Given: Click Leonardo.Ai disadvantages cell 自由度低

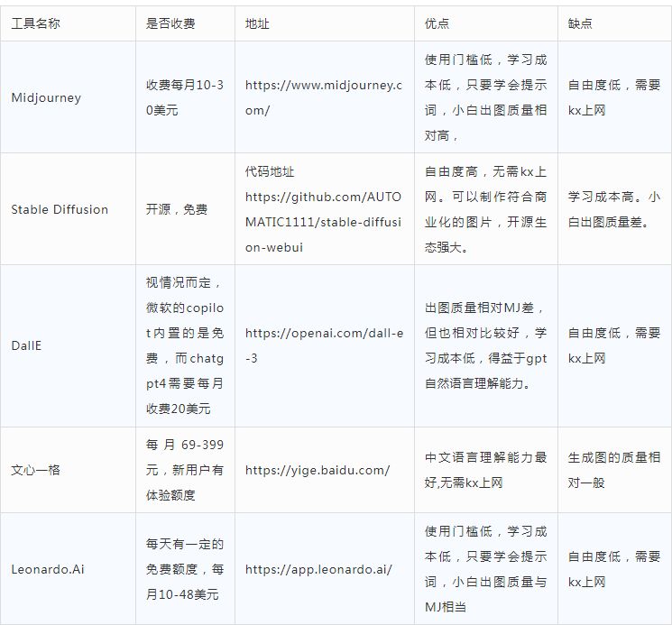Looking at the screenshot, I should 614,569.
